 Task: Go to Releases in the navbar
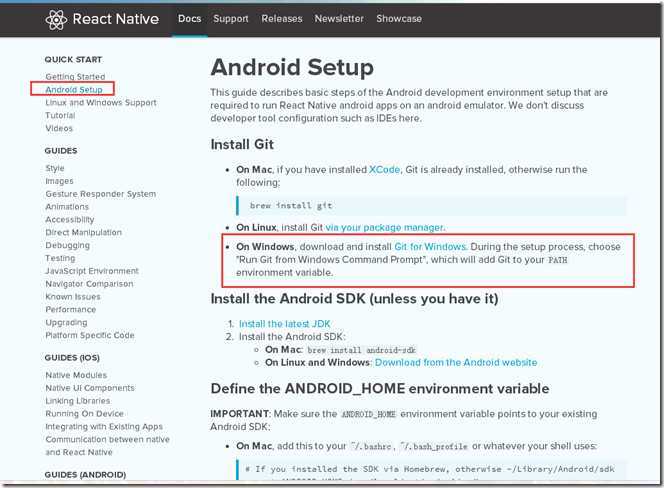[x=282, y=19]
